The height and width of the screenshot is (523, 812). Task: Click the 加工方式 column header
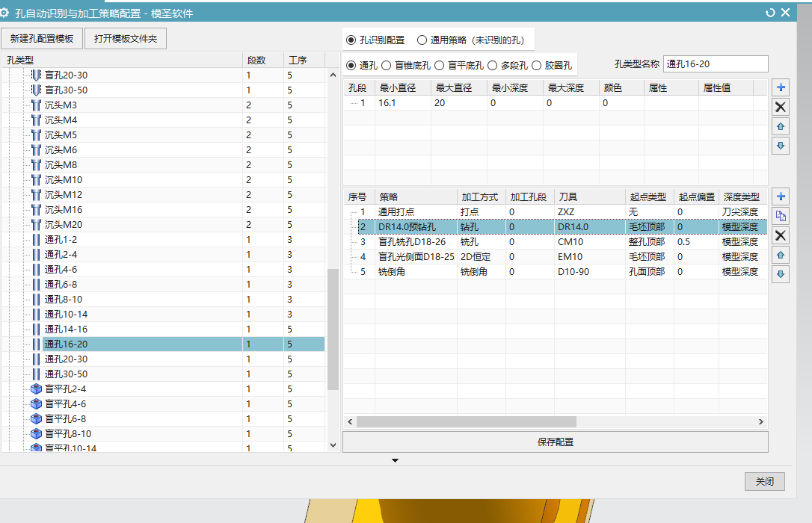[x=481, y=197]
